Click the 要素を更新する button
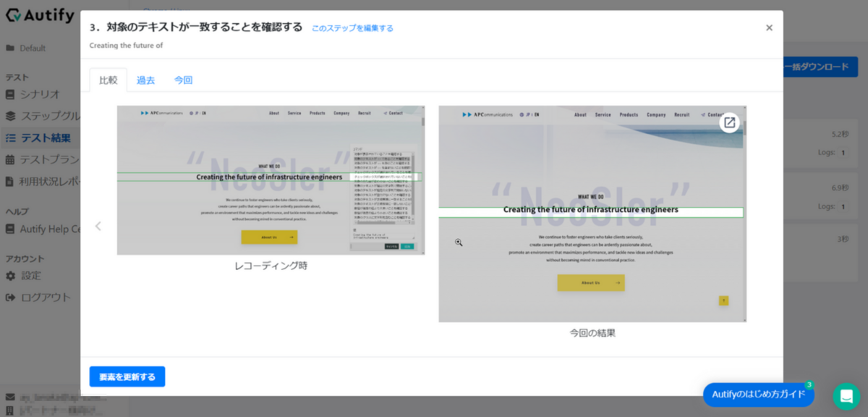The image size is (868, 417). point(127,376)
